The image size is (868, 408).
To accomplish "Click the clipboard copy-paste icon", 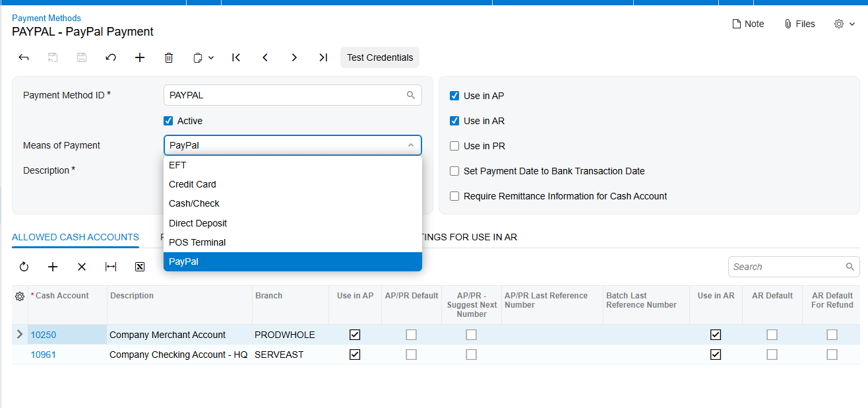I will [198, 57].
